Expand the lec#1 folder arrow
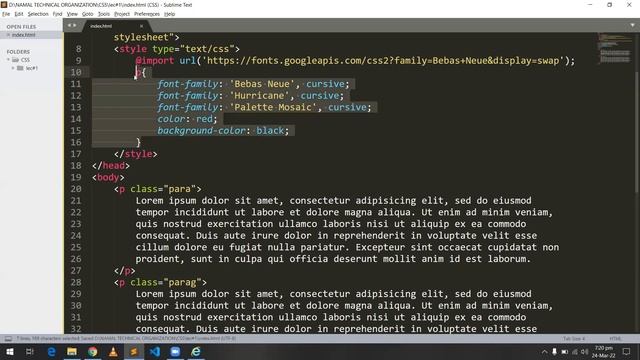This screenshot has height=360, width=640. pyautogui.click(x=13, y=68)
